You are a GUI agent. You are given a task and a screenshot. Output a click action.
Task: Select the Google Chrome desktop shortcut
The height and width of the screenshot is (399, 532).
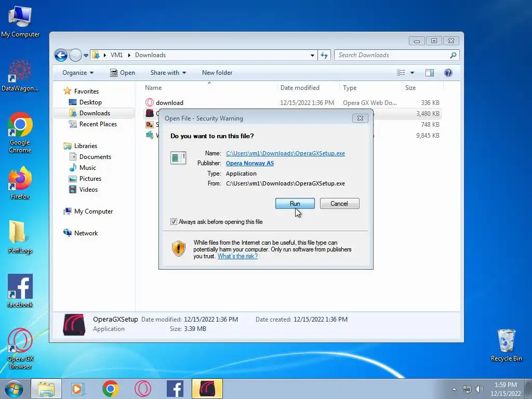coord(20,132)
